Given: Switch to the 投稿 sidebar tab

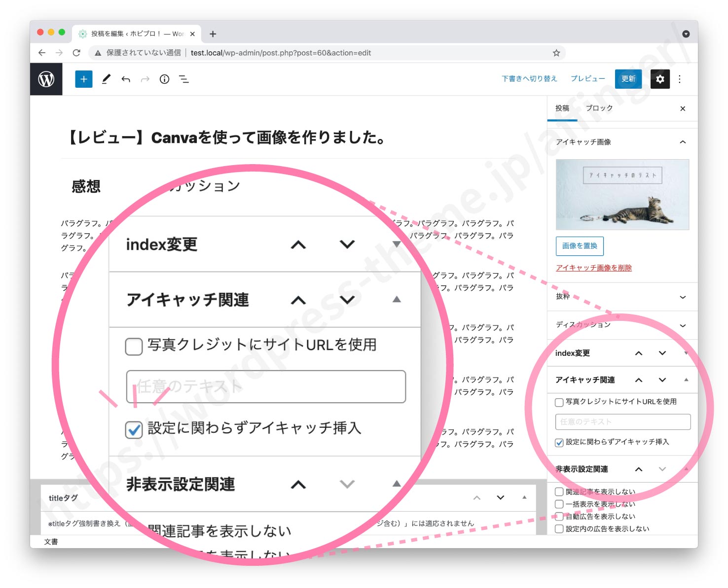Looking at the screenshot, I should coord(562,108).
